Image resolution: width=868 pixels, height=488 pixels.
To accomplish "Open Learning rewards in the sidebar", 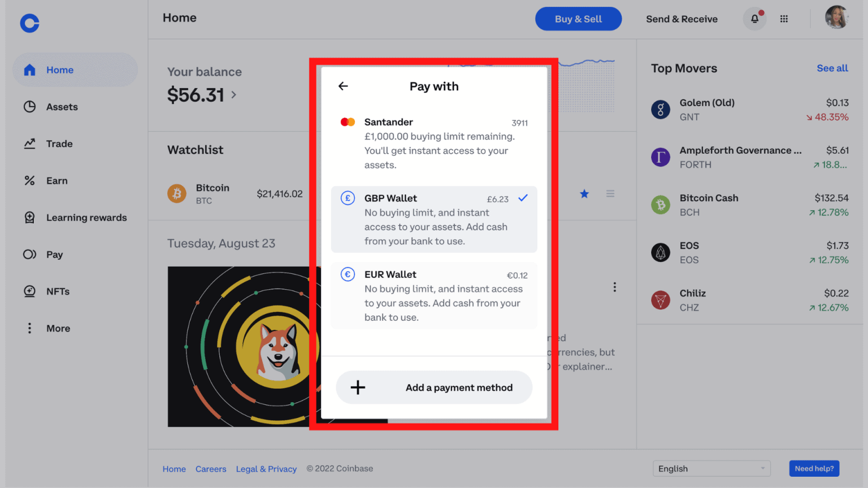I will [x=75, y=217].
